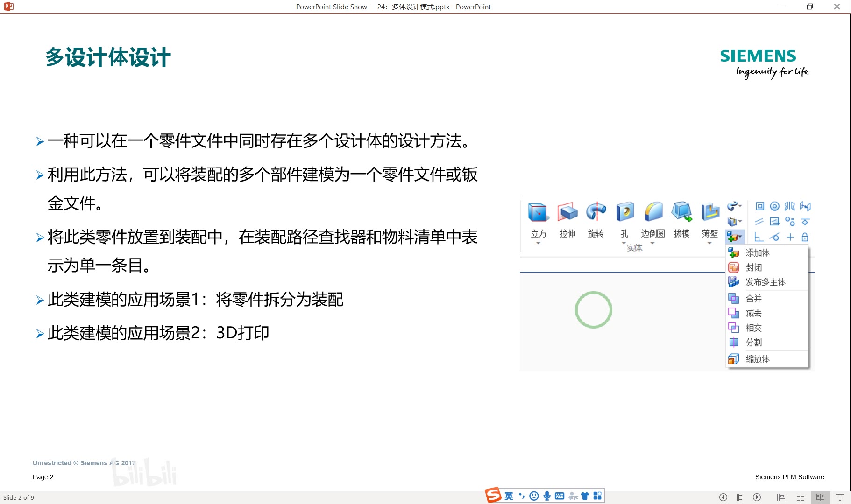
Task: Open the slide list menu icon in status bar
Action: (740, 497)
